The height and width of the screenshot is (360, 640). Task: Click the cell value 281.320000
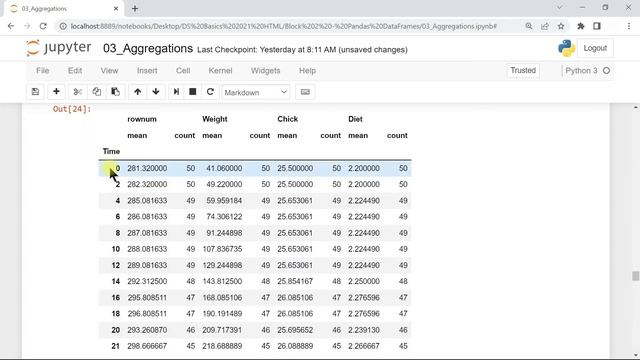147,168
